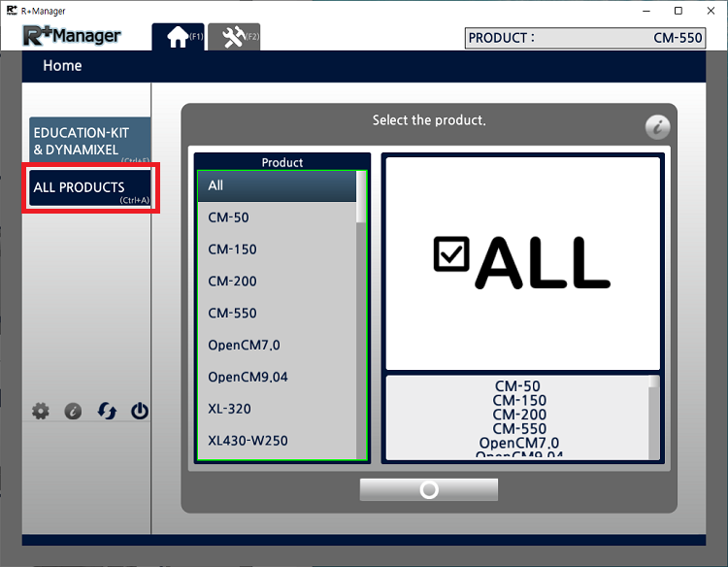
Task: Click the sidebar info icon
Action: pyautogui.click(x=73, y=411)
